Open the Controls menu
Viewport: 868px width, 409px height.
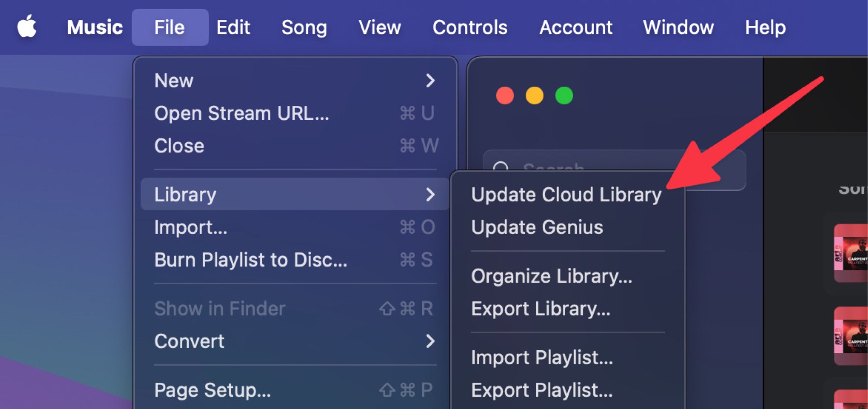pos(470,27)
